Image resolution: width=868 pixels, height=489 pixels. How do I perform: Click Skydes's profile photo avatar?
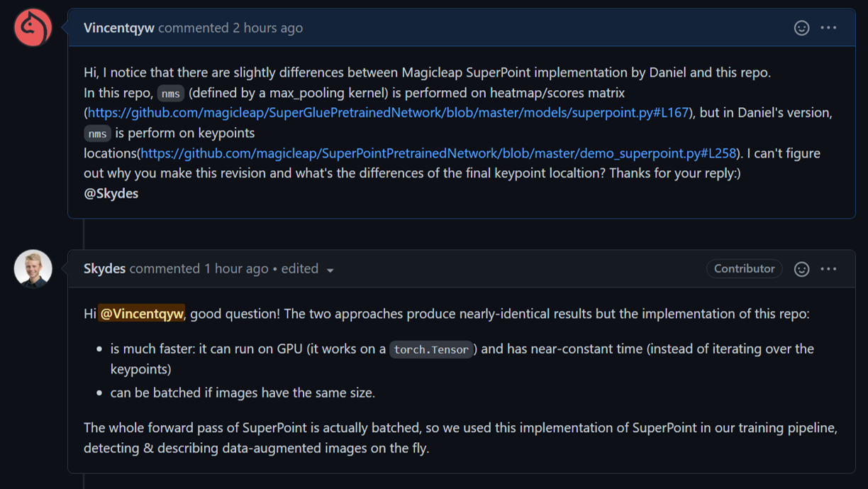[33, 269]
